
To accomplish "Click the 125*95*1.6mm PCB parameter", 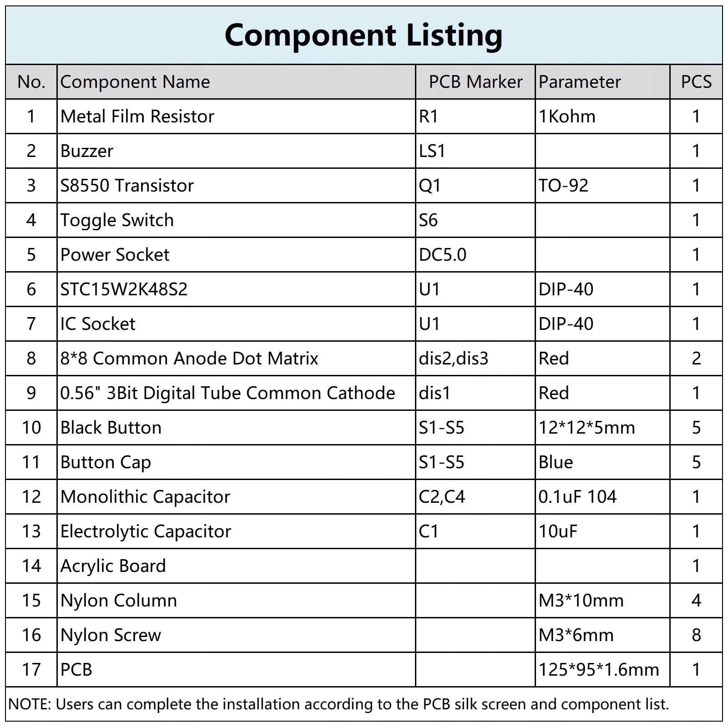I will (599, 670).
